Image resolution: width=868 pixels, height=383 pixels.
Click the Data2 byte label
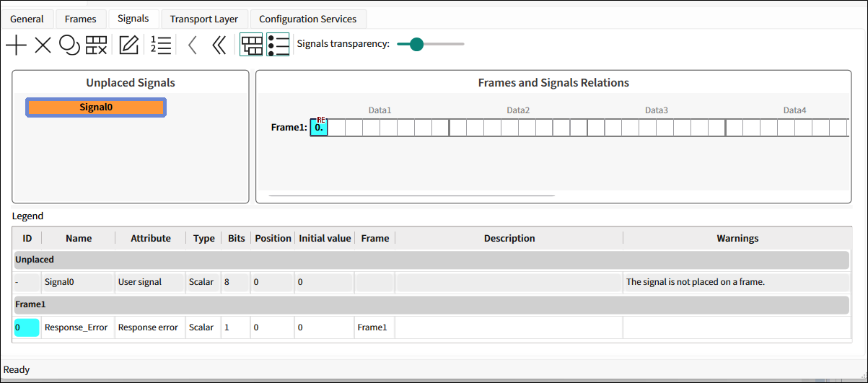coord(518,110)
